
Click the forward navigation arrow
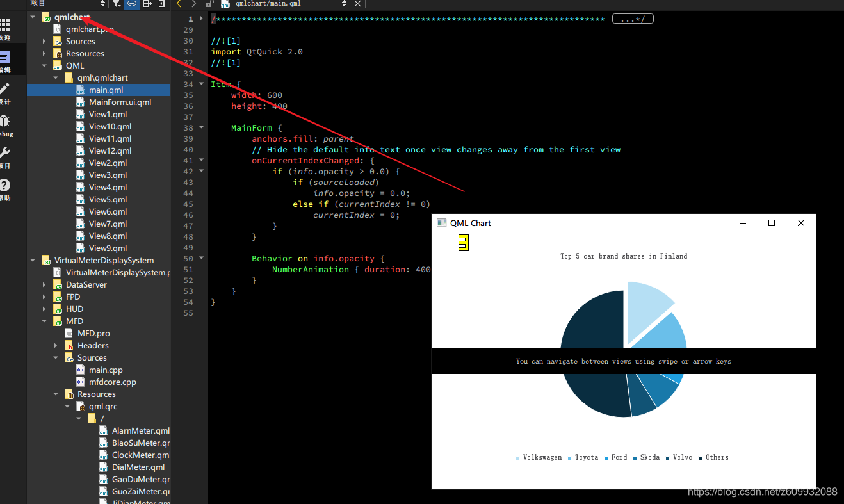[x=192, y=4]
